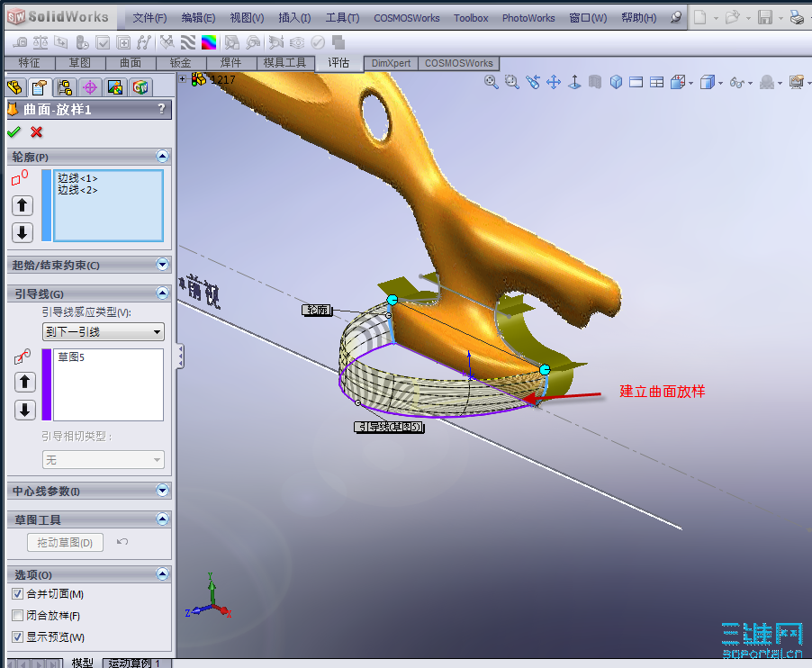Enable the 闭合放样(F) checkbox
812x668 pixels.
pyautogui.click(x=18, y=615)
